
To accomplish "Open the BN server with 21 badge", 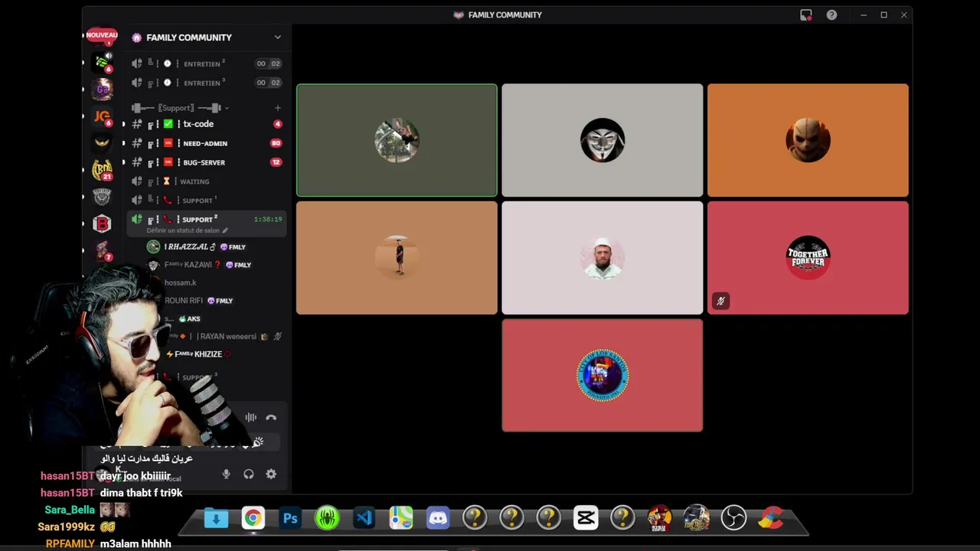I will click(x=102, y=170).
